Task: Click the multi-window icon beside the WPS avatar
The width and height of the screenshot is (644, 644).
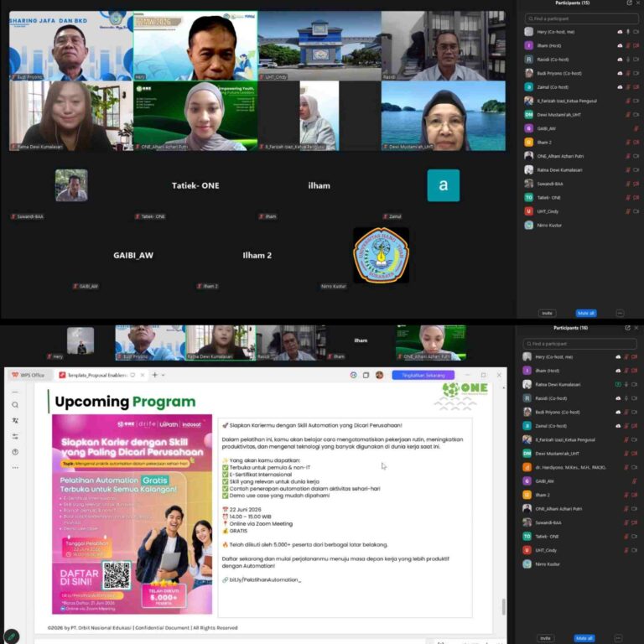Action: [366, 375]
